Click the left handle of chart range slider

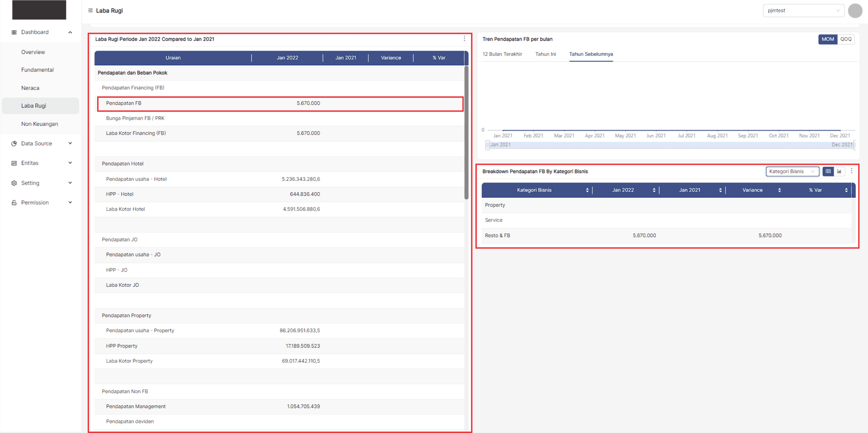coord(487,145)
